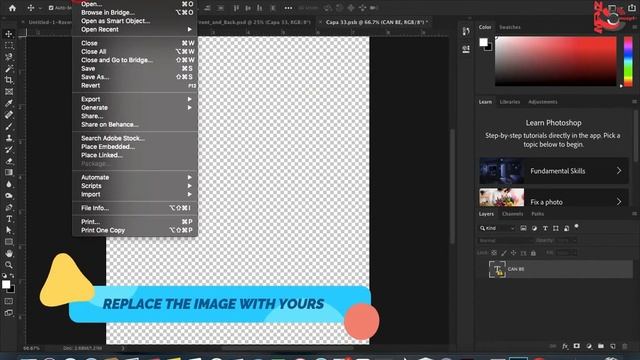The image size is (640, 360).
Task: Toggle smart object filter in Layers panel
Action: 567,228
